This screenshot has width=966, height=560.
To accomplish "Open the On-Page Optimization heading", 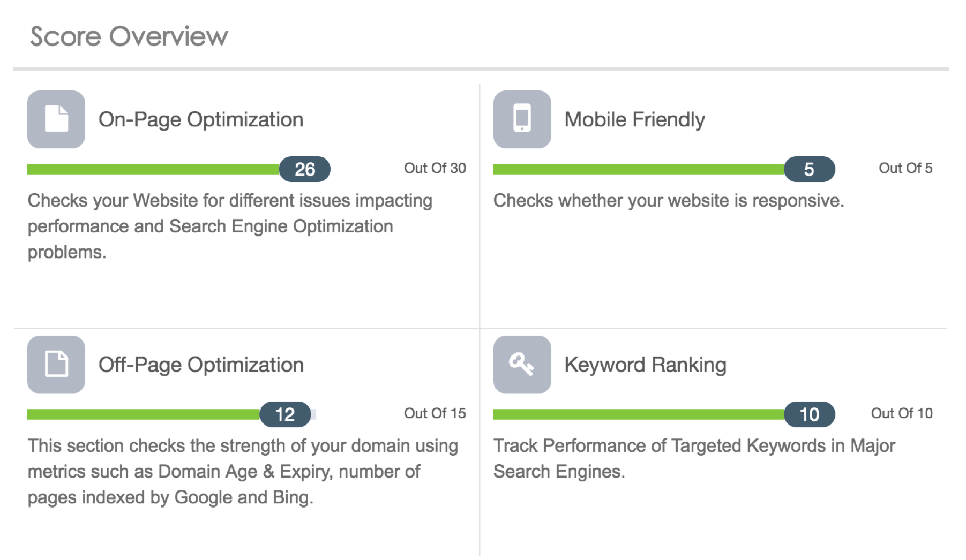I will (x=201, y=120).
